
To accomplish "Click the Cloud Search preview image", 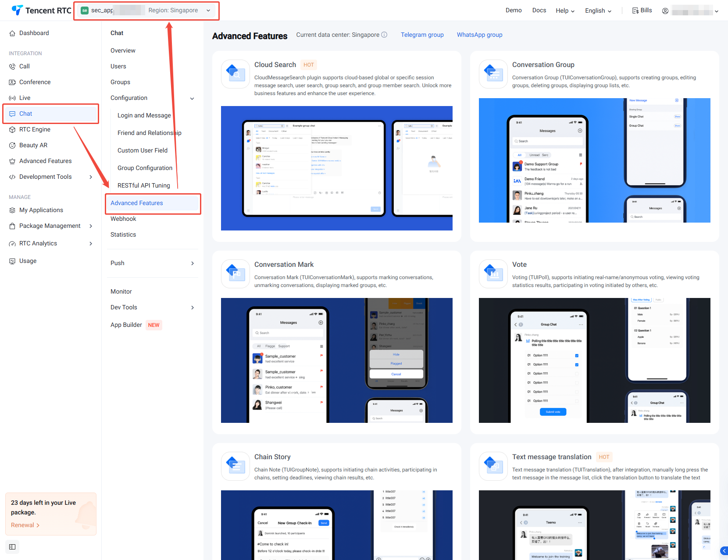I will pos(336,168).
